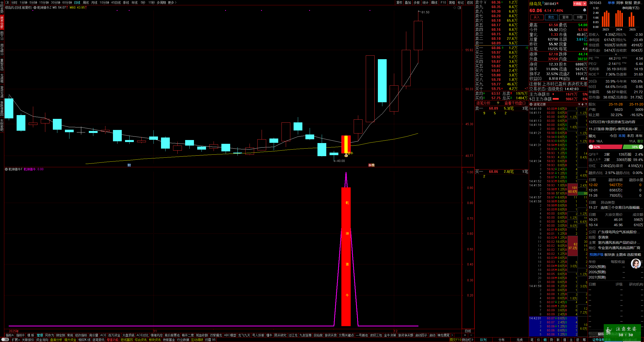Click the panel layout icon at chart corner
The height and width of the screenshot is (342, 644).
[x=459, y=8]
